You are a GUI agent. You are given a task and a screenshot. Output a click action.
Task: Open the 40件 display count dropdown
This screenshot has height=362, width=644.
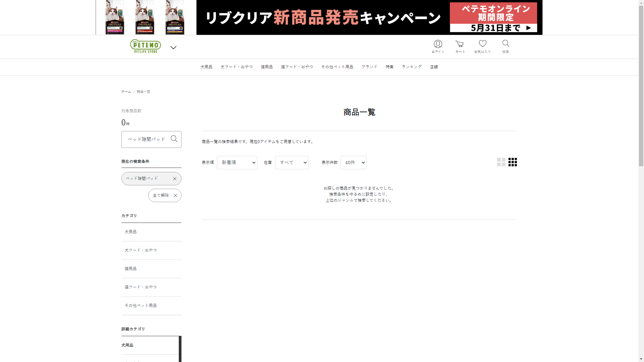point(353,163)
